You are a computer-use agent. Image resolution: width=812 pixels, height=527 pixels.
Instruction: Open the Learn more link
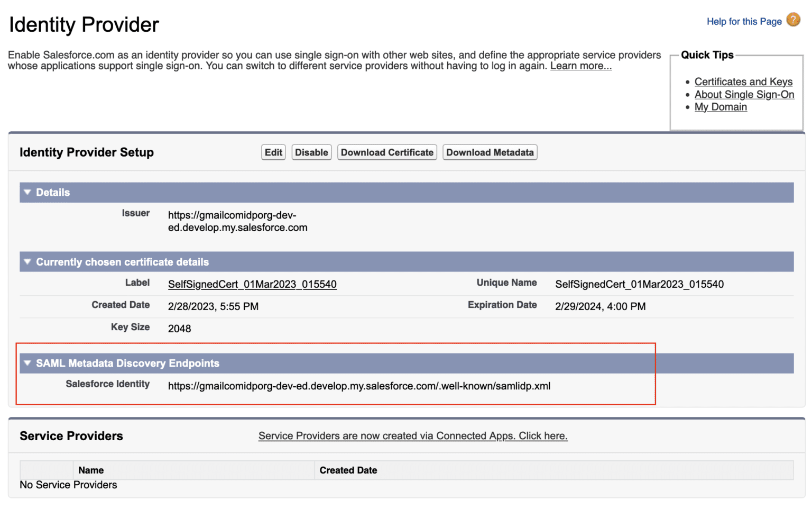(580, 66)
